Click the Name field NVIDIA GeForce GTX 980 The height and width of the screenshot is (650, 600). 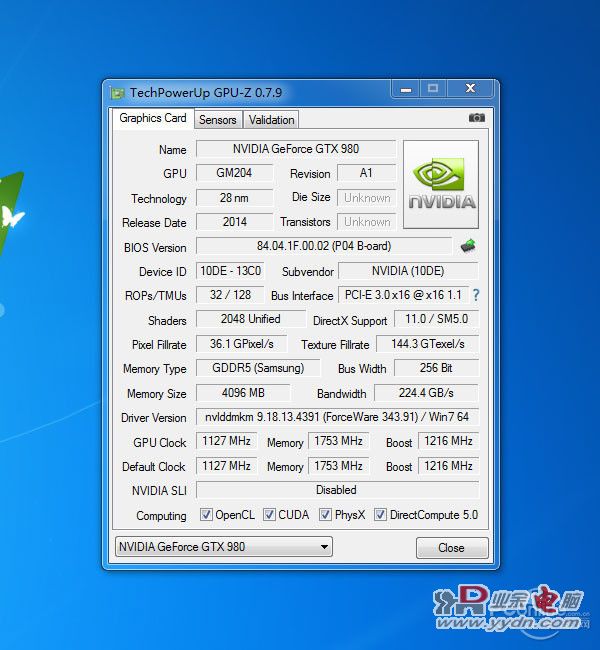296,149
